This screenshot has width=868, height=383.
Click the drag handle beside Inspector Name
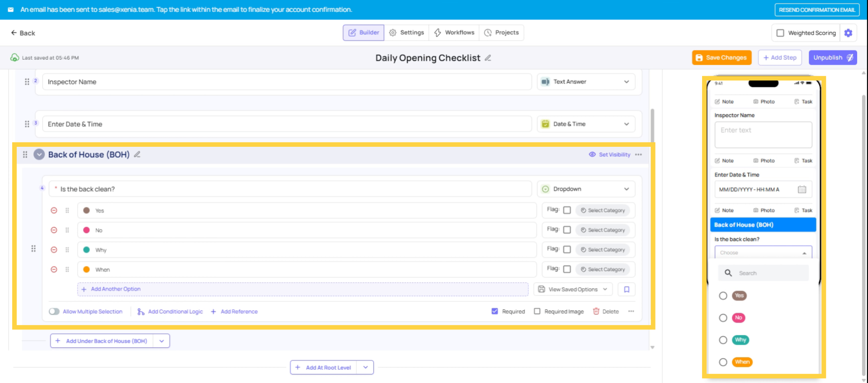[x=27, y=82]
